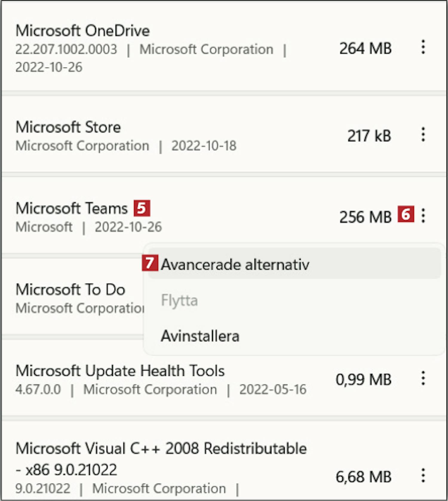Click the Microsoft publisher text under Teams
The width and height of the screenshot is (448, 501).
coord(44,227)
